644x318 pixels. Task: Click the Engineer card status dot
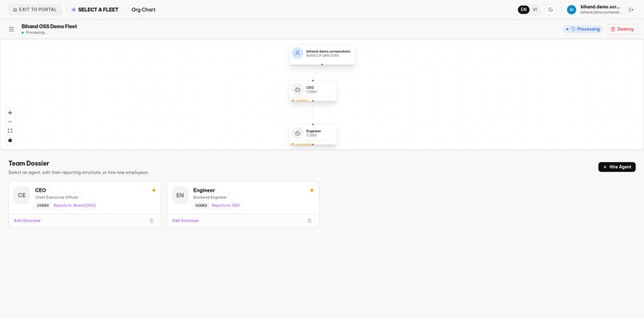click(x=312, y=190)
